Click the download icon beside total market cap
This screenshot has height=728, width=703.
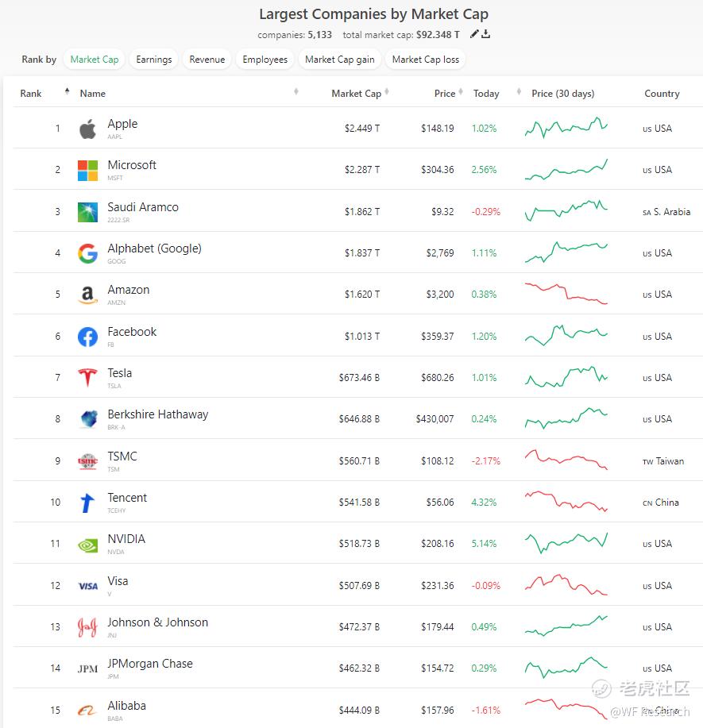click(x=486, y=34)
